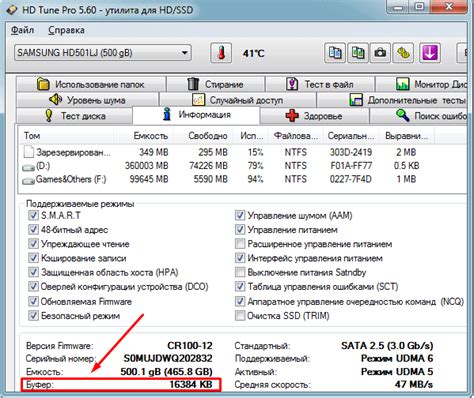The width and height of the screenshot is (474, 398).
Task: Switch to Использование папок tab
Action: pos(91,84)
